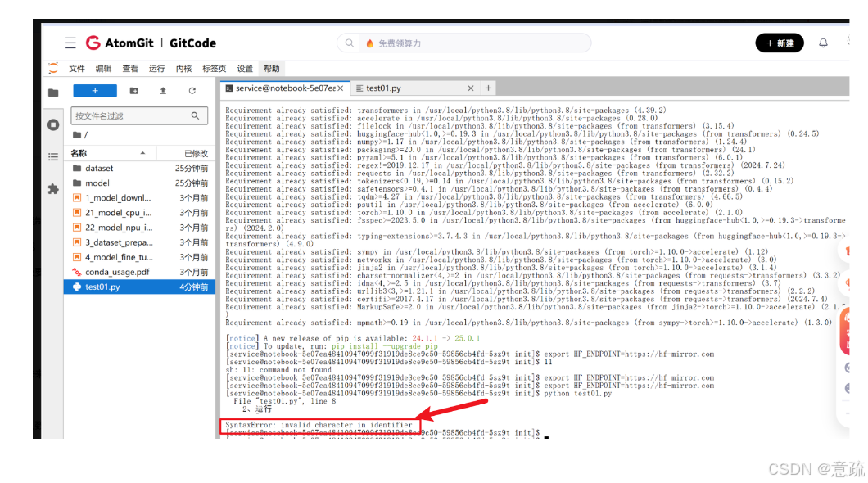This screenshot has width=868, height=483.
Task: Click the test01.py row's 4分钟前 modified time
Action: point(194,287)
